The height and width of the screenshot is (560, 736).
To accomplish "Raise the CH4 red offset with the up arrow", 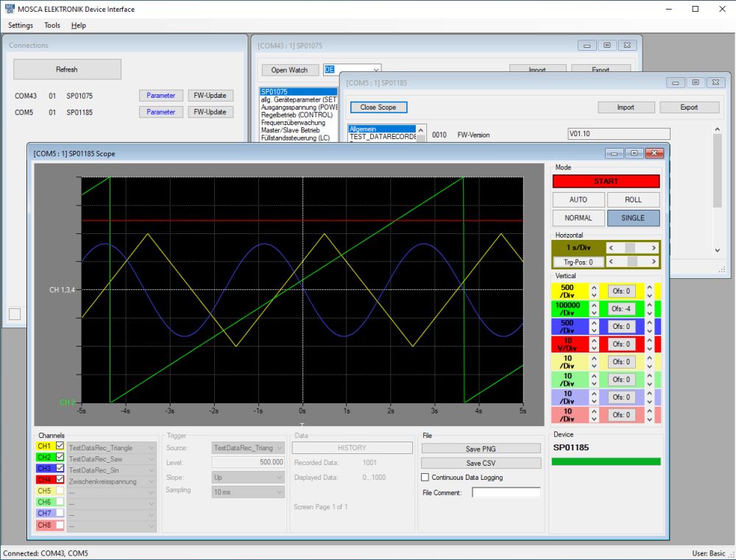I will click(650, 340).
